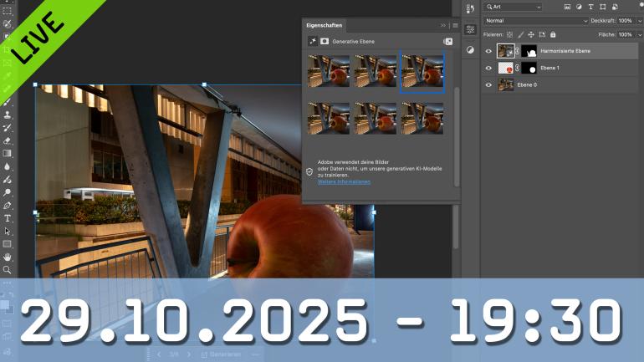Open the Eigenschaften panel flyout menu
644x362 pixels.
click(x=454, y=26)
